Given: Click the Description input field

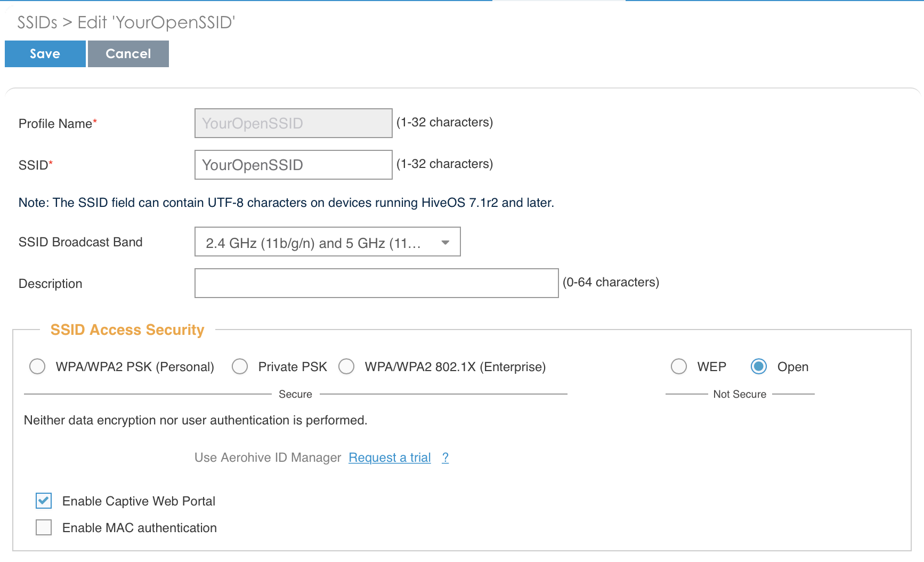Looking at the screenshot, I should (376, 283).
